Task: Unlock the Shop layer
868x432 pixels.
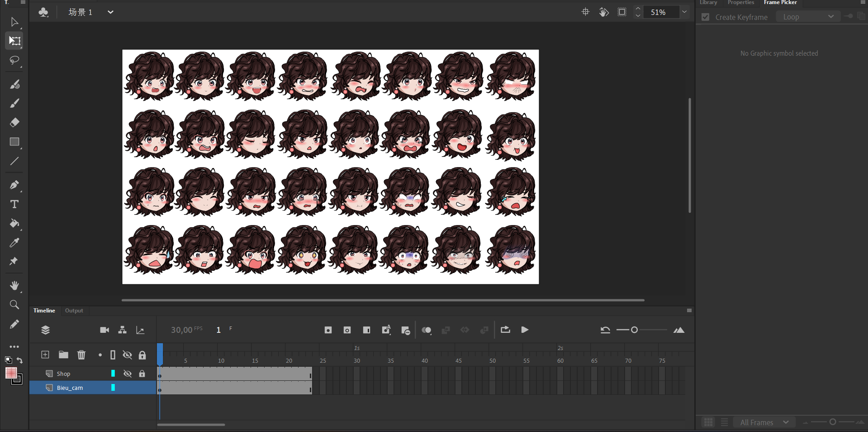Action: tap(142, 374)
